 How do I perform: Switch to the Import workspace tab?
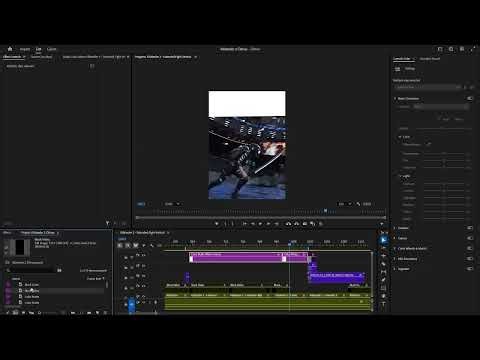coord(25,49)
